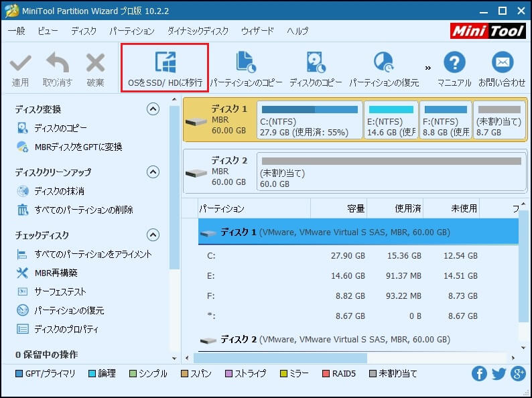This screenshot has height=398, width=532.
Task: Choose すべてのパーティションの削除 action
Action: click(75, 210)
